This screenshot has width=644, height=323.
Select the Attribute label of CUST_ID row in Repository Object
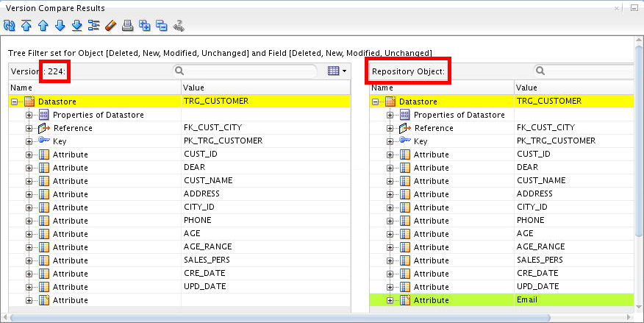tap(432, 155)
